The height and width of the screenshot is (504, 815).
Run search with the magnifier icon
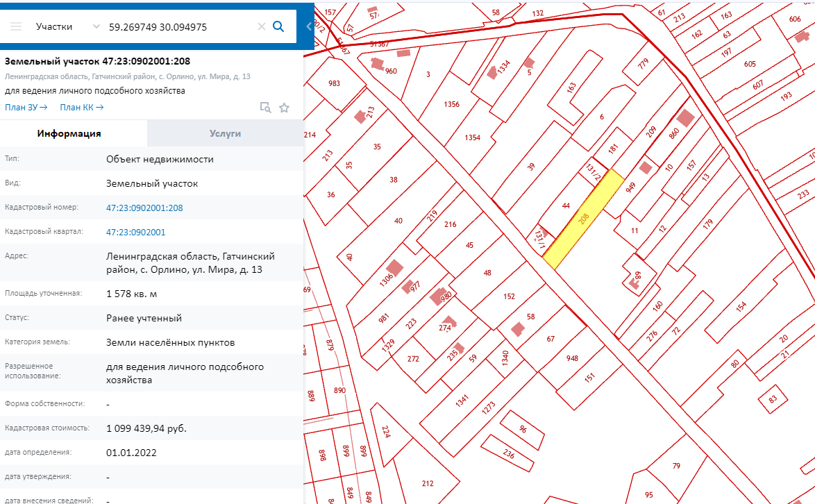click(x=278, y=26)
